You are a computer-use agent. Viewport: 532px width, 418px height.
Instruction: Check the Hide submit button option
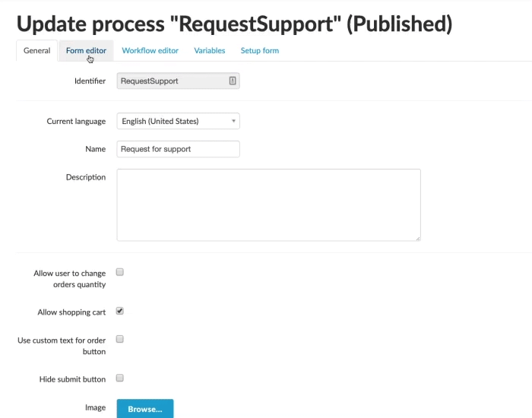120,378
